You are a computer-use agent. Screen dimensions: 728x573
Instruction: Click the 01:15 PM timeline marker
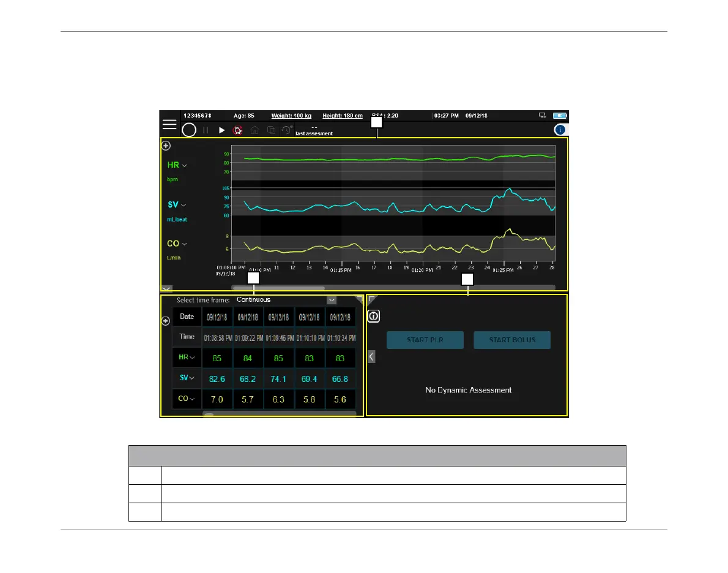tap(341, 271)
